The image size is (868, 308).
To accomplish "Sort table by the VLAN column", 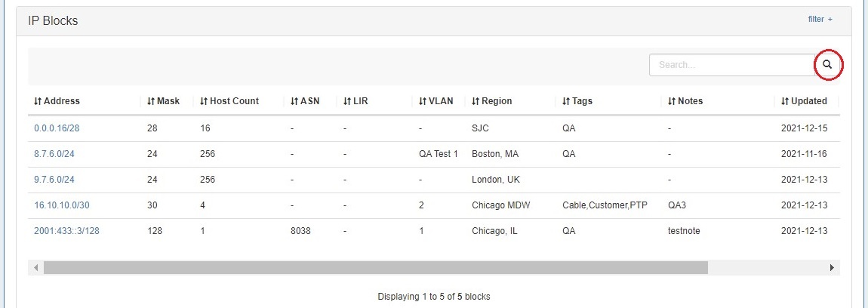I will pyautogui.click(x=436, y=101).
